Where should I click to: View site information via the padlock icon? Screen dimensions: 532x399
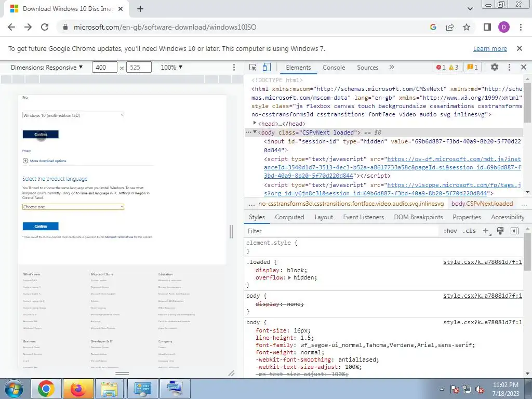[x=65, y=27]
